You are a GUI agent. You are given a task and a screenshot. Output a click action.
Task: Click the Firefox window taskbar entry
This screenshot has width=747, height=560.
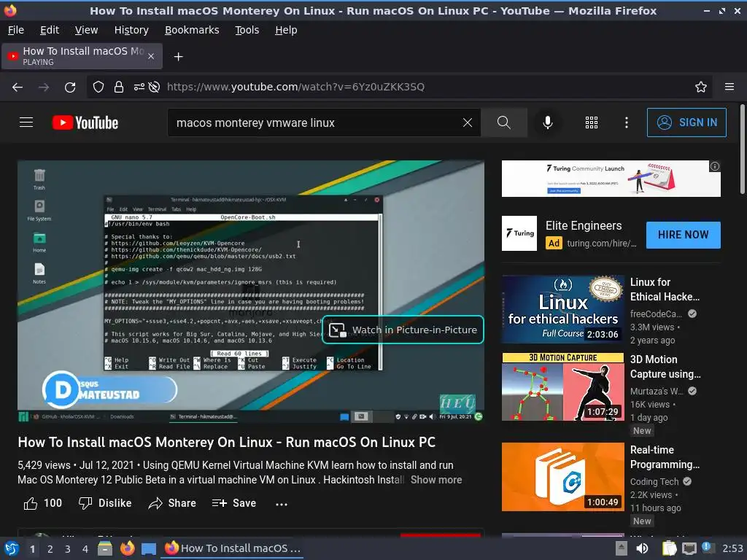(233, 548)
